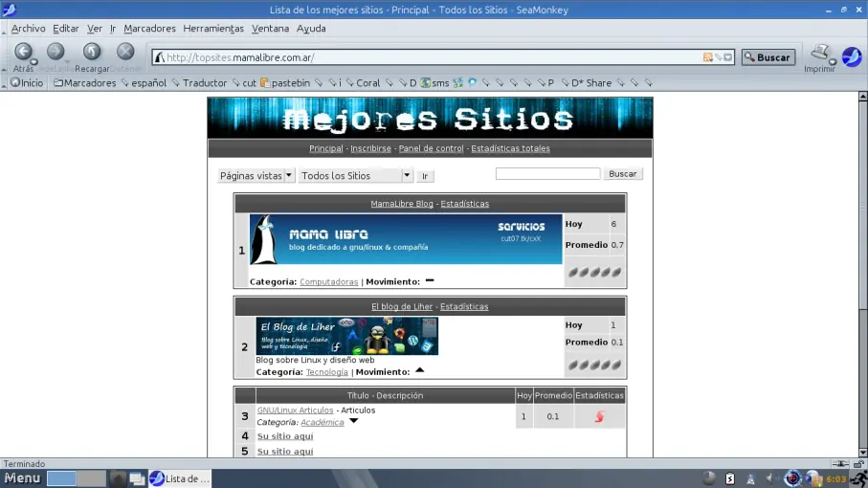The image size is (868, 488).
Task: Open the cut bookmark
Action: pyautogui.click(x=244, y=83)
